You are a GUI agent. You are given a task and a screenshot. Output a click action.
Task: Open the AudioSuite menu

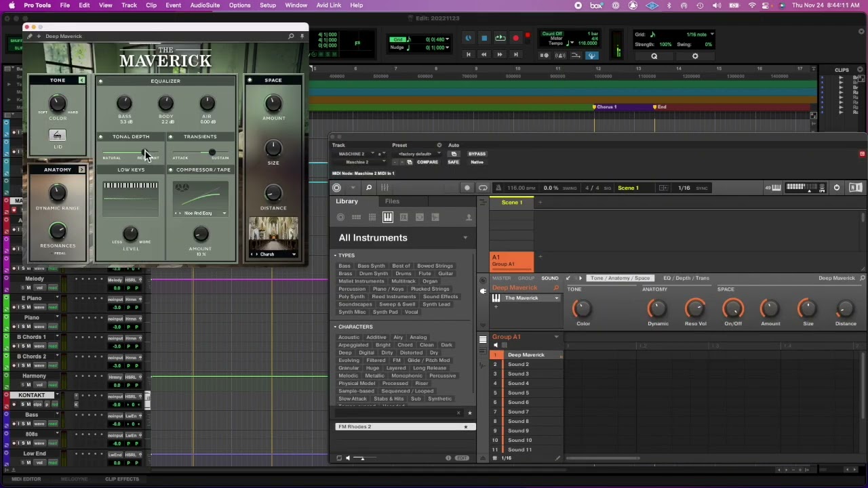click(x=205, y=5)
